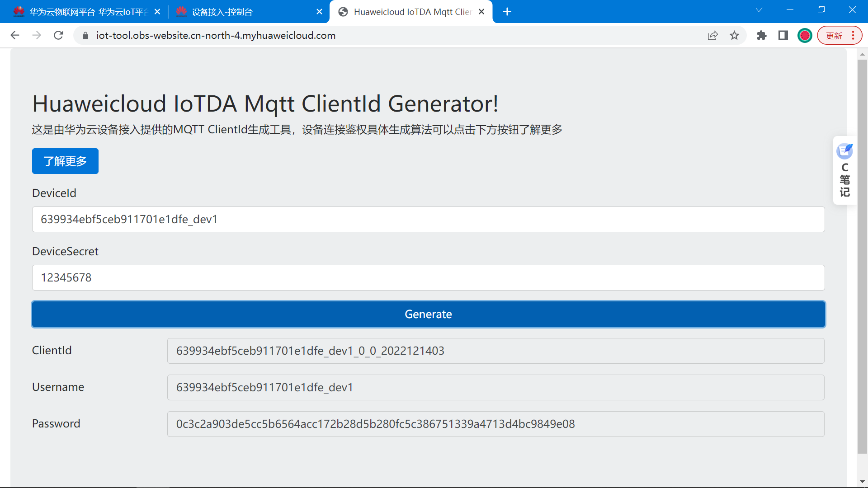Click the 更新 update button
Viewport: 868px width, 488px height.
click(834, 35)
